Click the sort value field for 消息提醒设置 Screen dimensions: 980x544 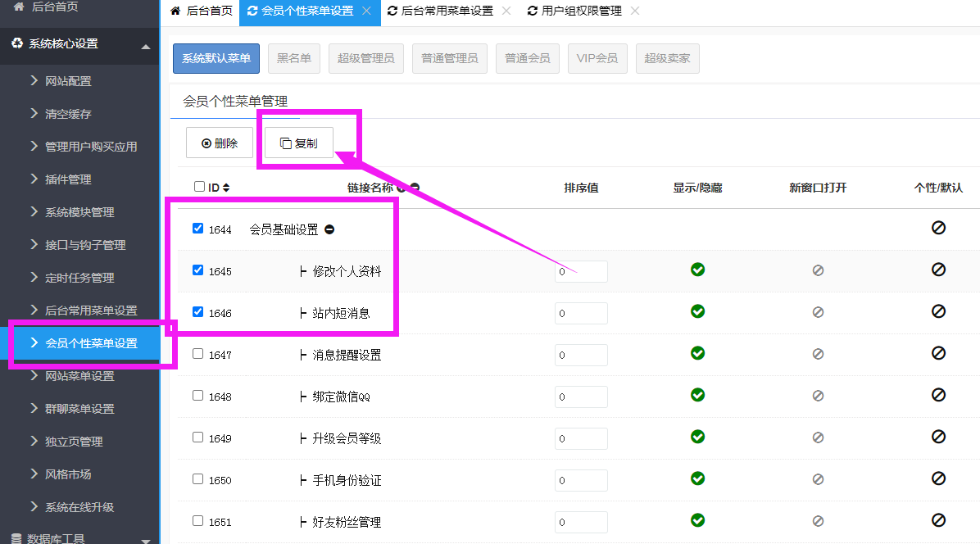coord(581,355)
